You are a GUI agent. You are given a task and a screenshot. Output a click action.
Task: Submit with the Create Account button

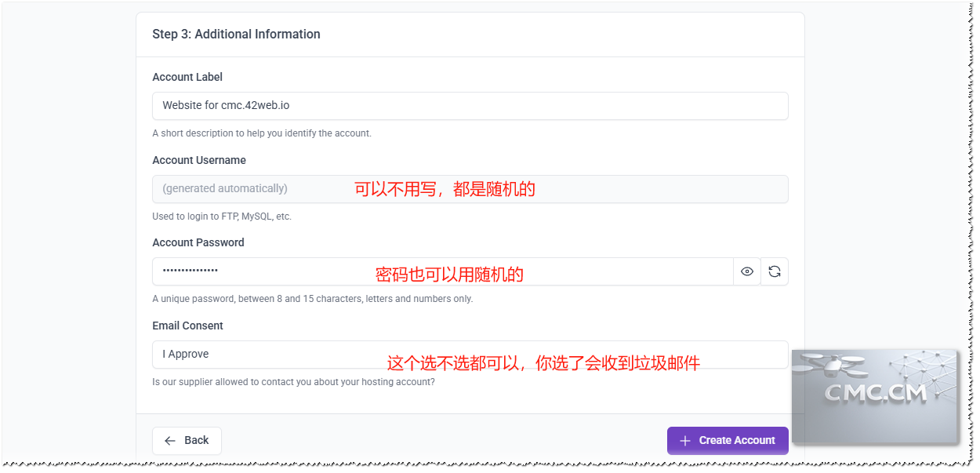click(x=728, y=441)
